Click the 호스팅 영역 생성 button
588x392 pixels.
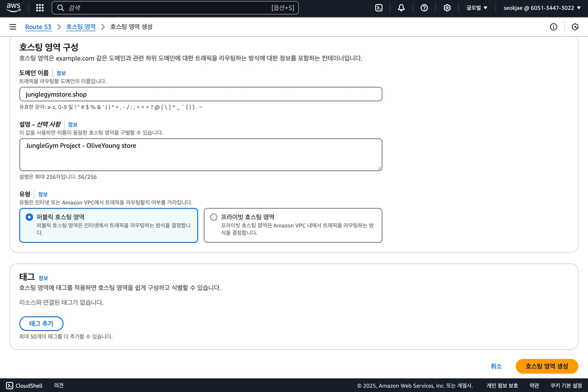pos(547,366)
